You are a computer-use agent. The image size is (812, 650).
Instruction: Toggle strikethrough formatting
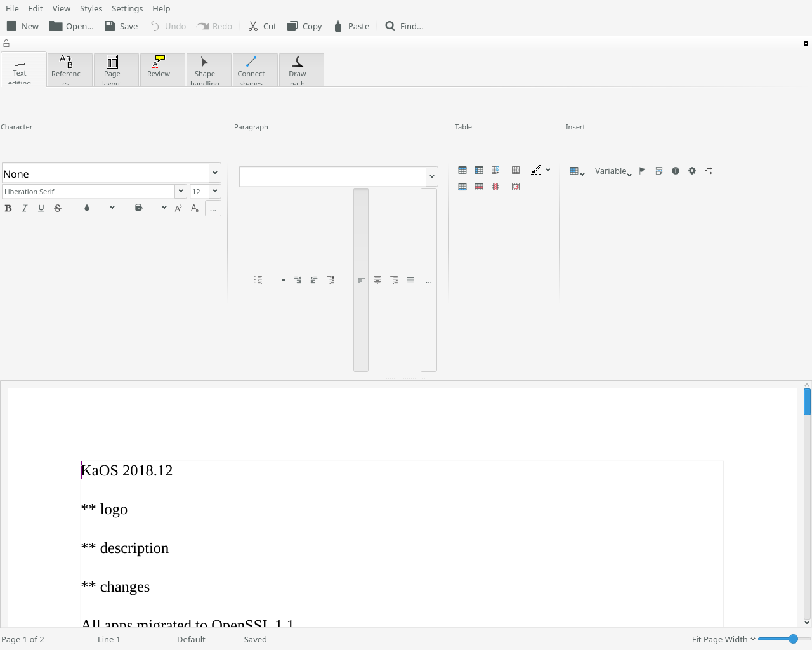[x=58, y=208]
